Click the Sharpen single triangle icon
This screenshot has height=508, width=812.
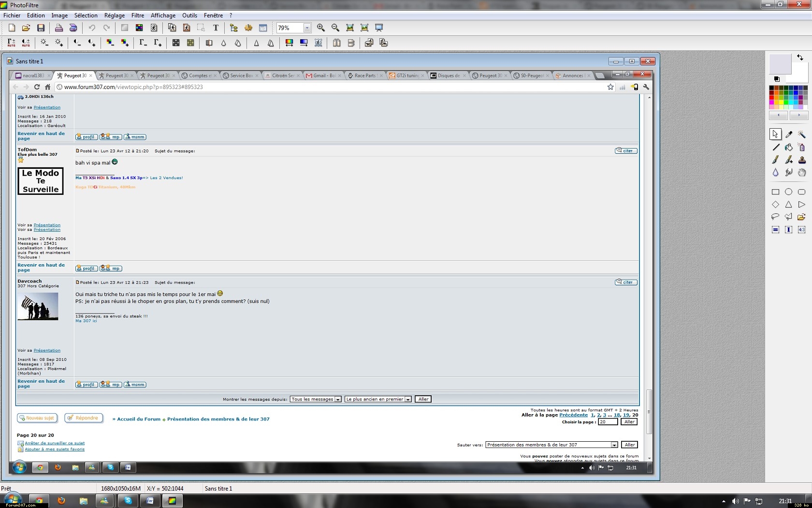[256, 43]
